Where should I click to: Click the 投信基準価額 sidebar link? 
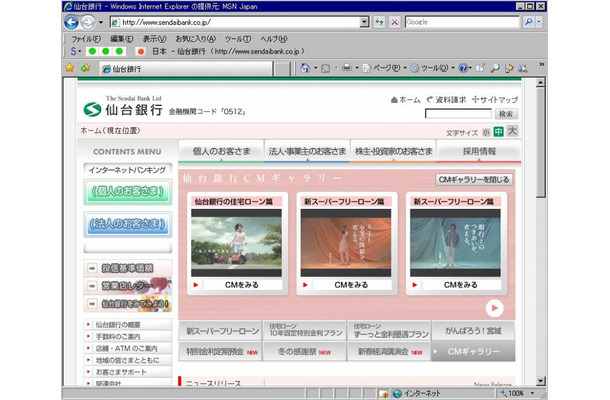[x=128, y=268]
